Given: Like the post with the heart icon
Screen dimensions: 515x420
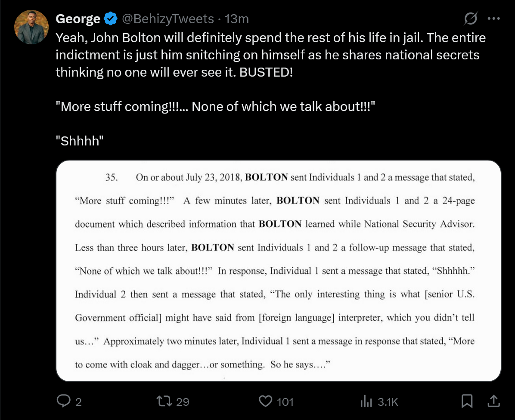Looking at the screenshot, I should 265,401.
